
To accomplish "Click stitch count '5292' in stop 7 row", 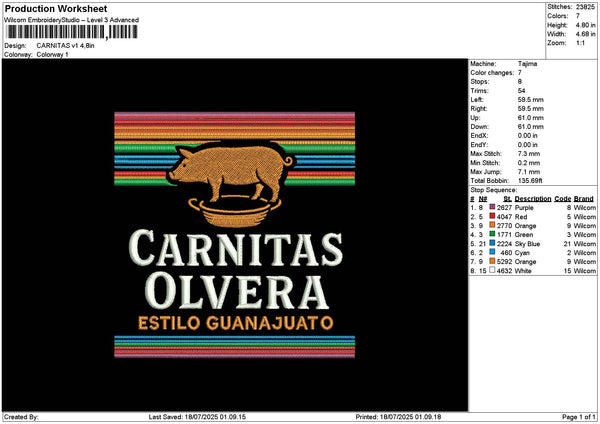I will point(504,262).
